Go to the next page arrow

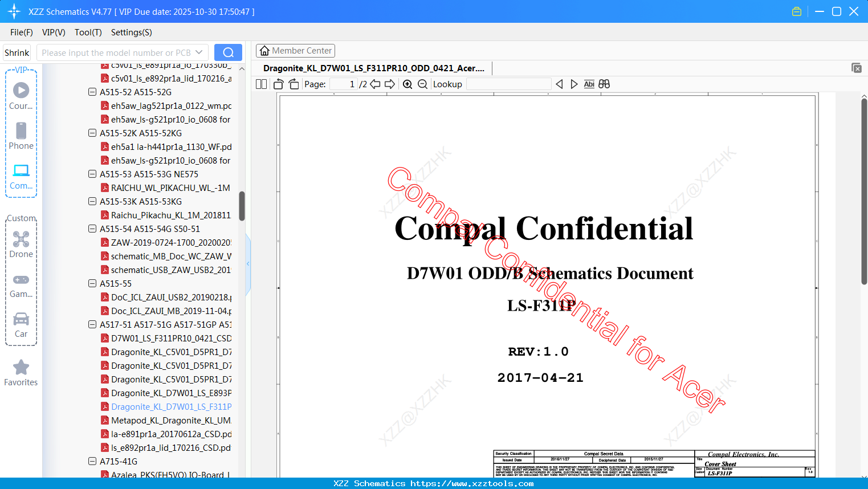(x=390, y=84)
